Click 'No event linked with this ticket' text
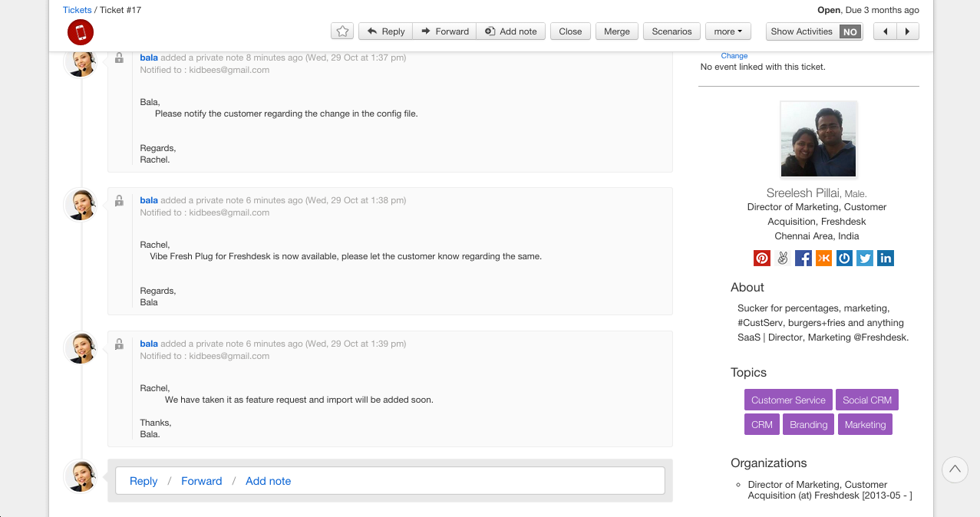This screenshot has width=980, height=517. (763, 67)
